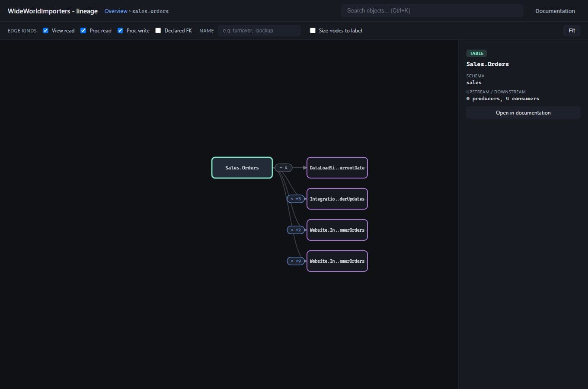The width and height of the screenshot is (588, 389).
Task: Collapse the '− 4' consumers badge on Sales.Orders
Action: [284, 168]
